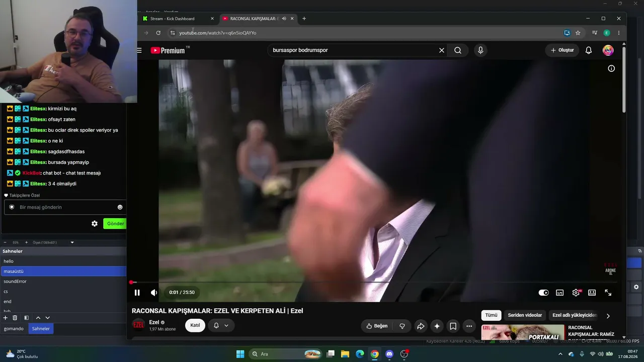Reload the YouTube page
Viewport: 644px width, 362px height.
158,33
